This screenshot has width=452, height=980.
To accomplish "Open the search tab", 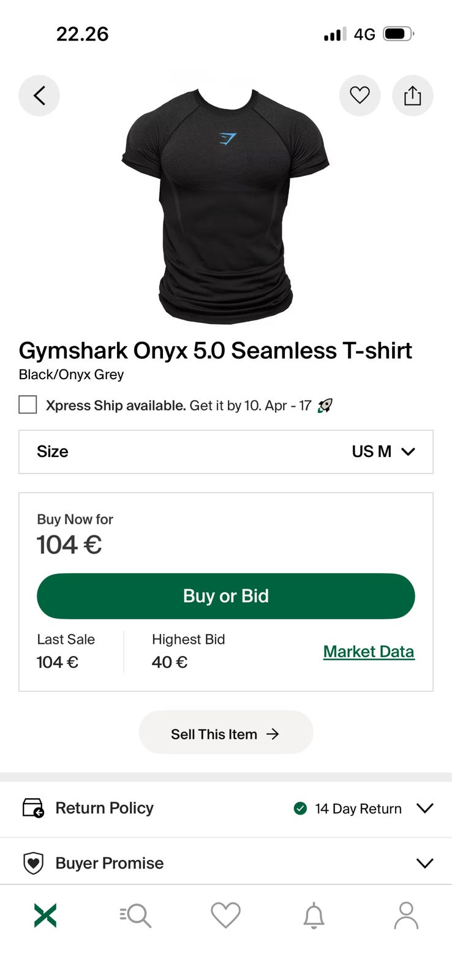I will click(x=135, y=916).
